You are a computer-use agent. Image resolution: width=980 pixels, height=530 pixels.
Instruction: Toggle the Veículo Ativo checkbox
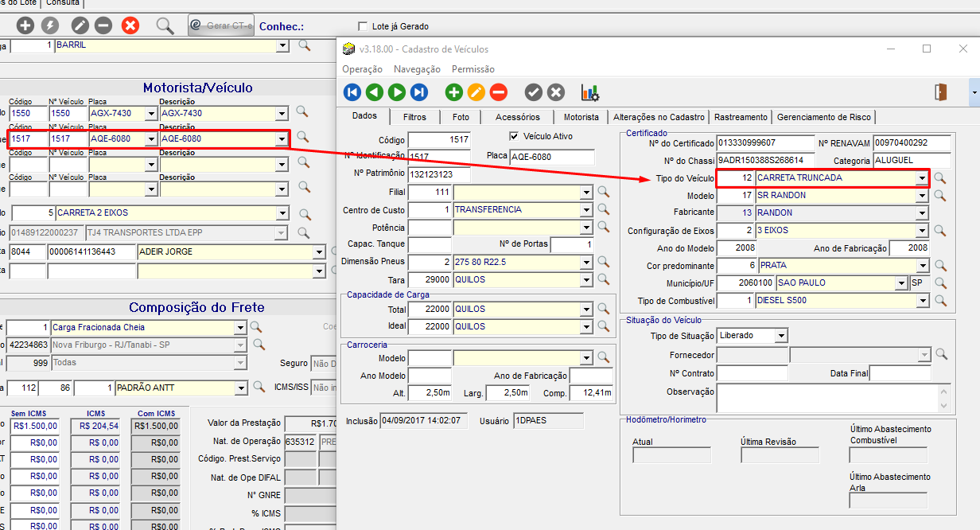coord(514,136)
